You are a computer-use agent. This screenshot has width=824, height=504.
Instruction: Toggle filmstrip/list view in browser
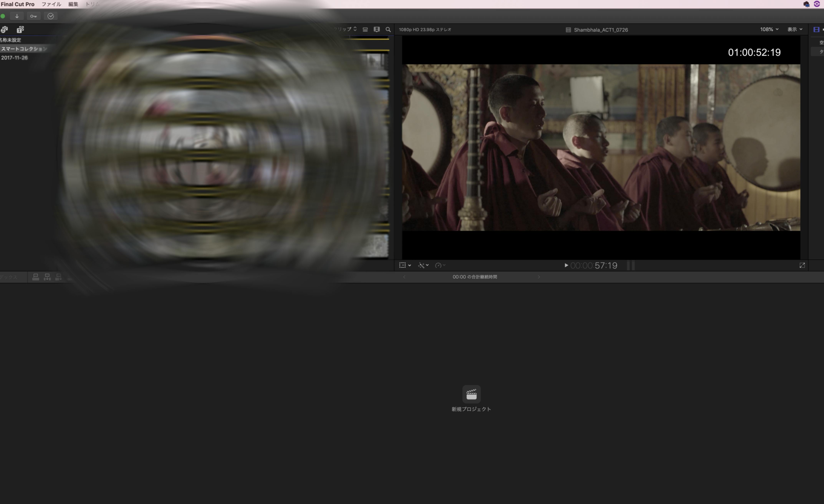[x=365, y=30]
